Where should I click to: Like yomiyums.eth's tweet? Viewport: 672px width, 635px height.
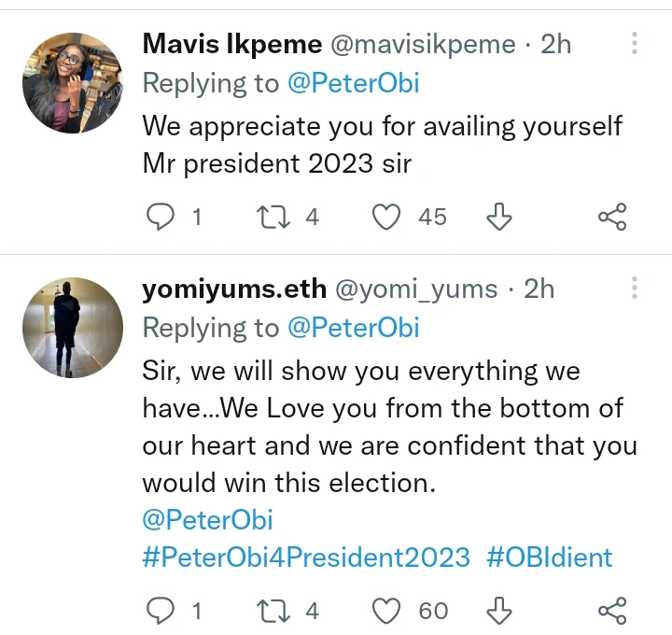386,612
